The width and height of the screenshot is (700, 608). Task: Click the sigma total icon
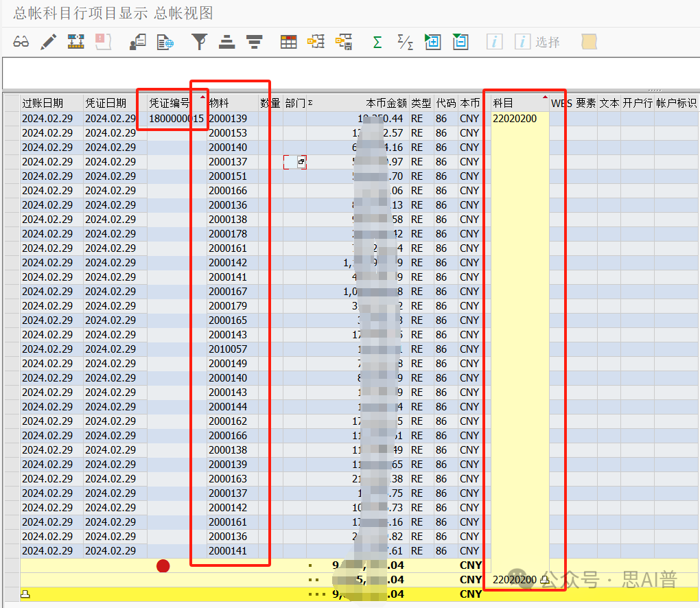(377, 42)
